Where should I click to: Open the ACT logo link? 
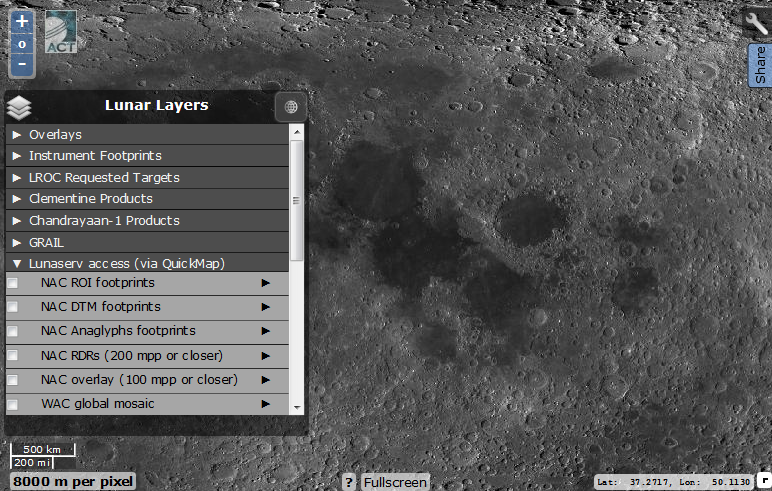tap(61, 32)
